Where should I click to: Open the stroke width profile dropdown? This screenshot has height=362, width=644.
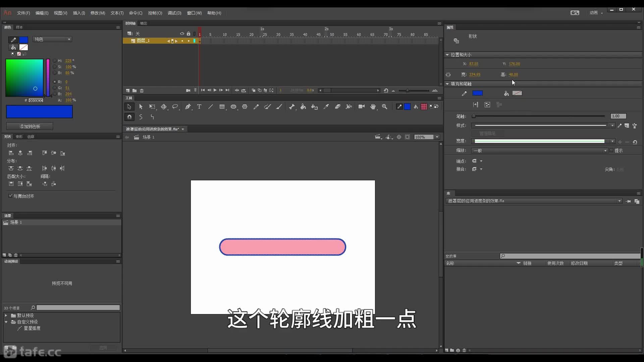coord(543,141)
